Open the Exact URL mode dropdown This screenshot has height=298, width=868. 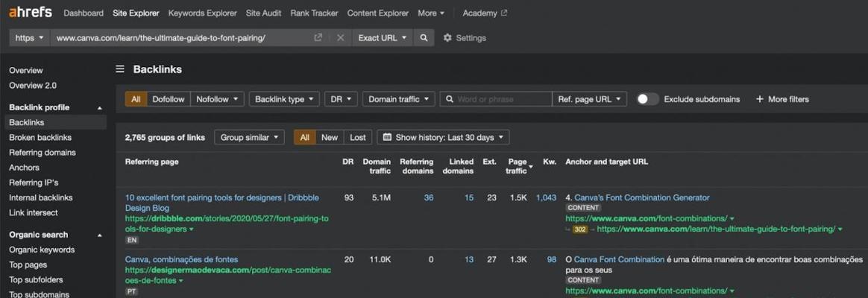pyautogui.click(x=382, y=37)
